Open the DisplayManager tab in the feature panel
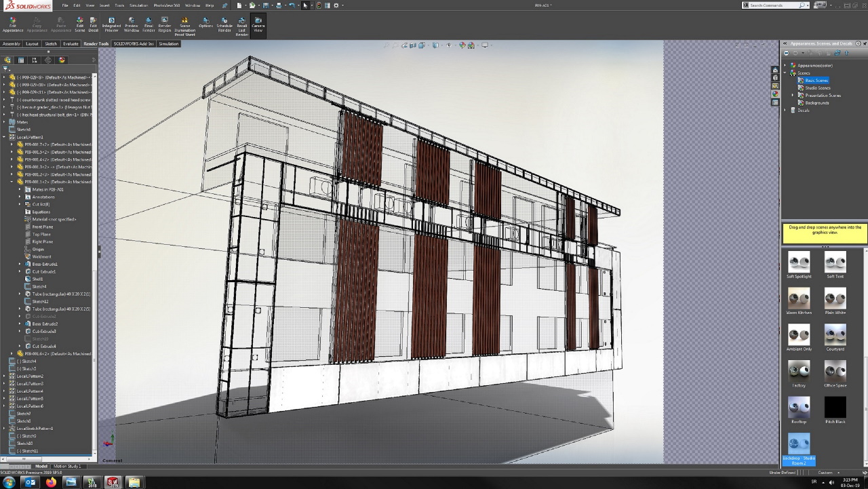868x489 pixels. 62,60
